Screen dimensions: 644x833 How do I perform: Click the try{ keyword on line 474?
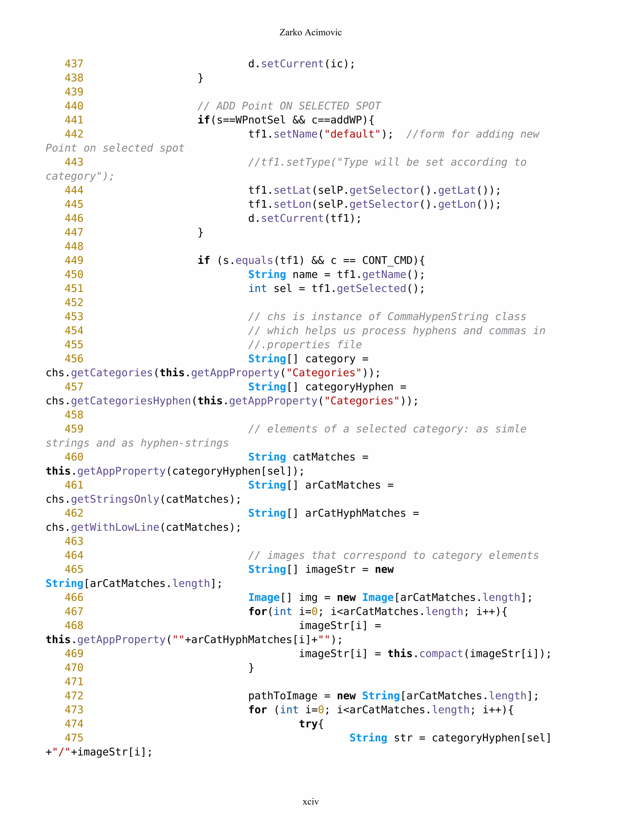[x=311, y=724]
